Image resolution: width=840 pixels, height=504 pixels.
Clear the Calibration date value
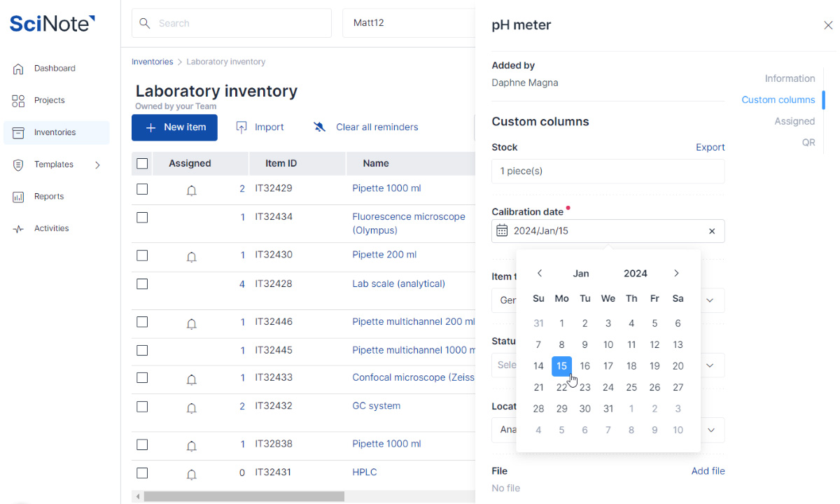click(712, 231)
